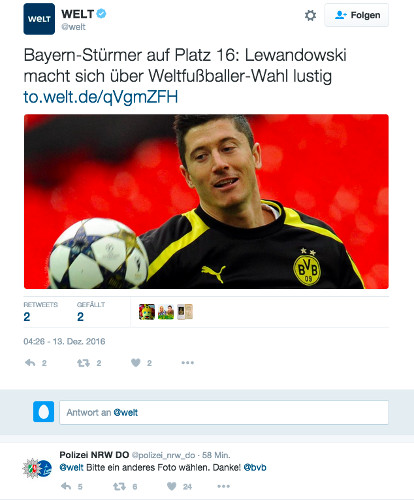View the Retweets count list
The image size is (414, 500).
40,312
